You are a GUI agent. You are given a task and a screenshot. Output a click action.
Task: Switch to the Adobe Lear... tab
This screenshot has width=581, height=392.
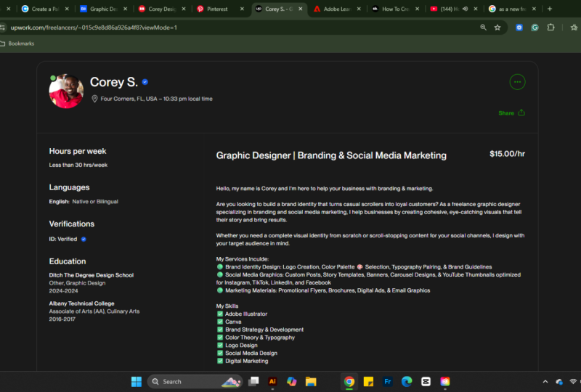(x=337, y=9)
